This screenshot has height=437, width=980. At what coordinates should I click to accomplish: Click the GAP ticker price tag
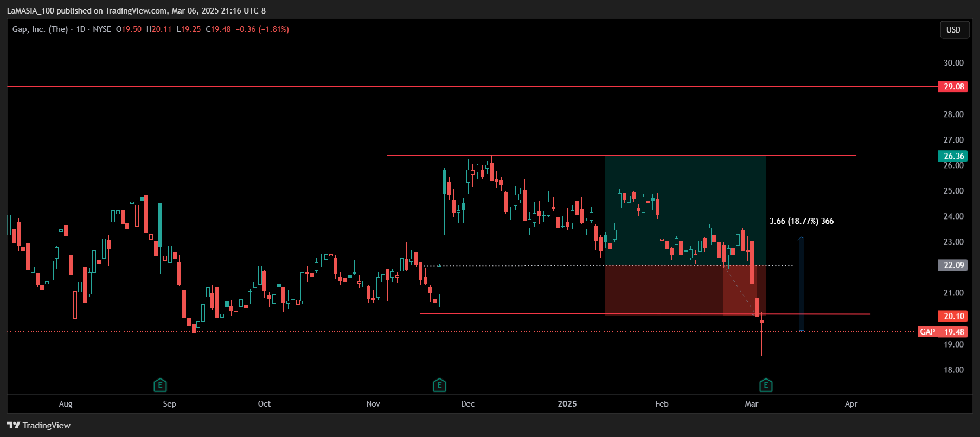click(928, 332)
